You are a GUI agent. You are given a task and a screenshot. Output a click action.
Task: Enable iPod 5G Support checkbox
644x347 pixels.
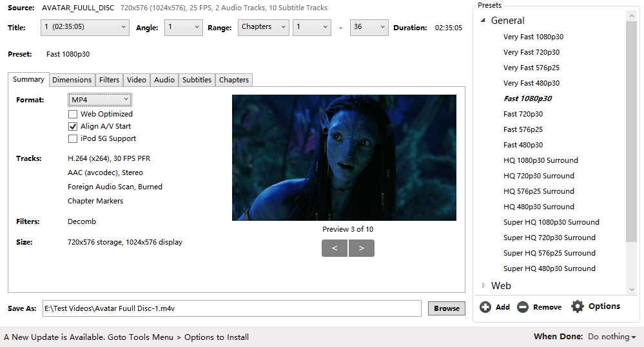click(x=73, y=138)
